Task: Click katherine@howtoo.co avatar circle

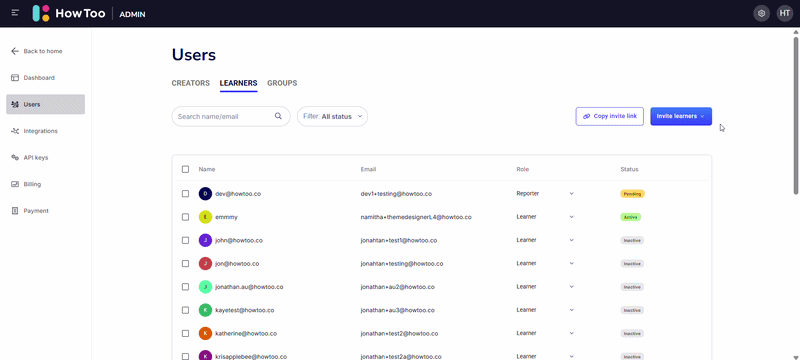Action: click(205, 333)
